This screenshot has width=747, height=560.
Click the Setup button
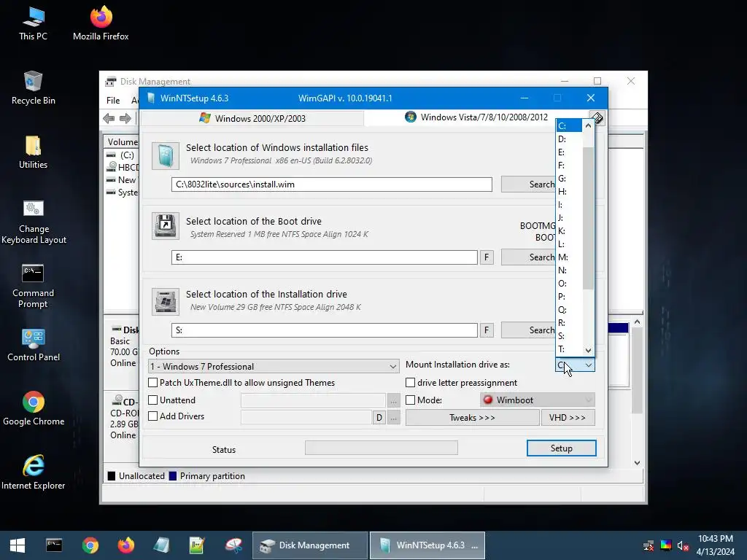(x=561, y=448)
